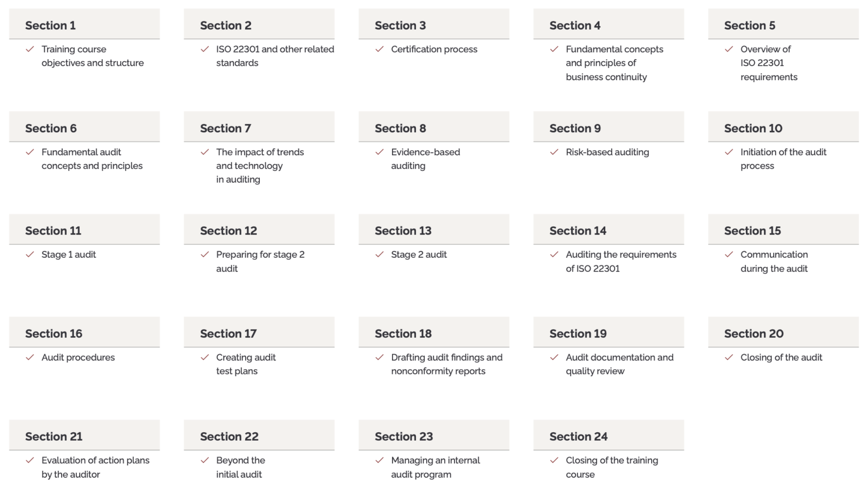Click the checkmark next to Beyond the initial audit

[x=205, y=460]
